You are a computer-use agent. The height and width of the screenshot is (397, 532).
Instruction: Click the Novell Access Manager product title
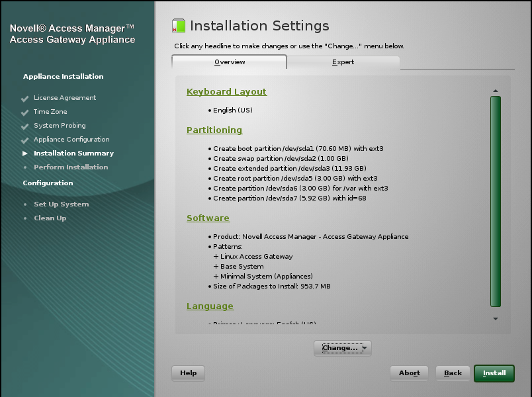pyautogui.click(x=72, y=34)
